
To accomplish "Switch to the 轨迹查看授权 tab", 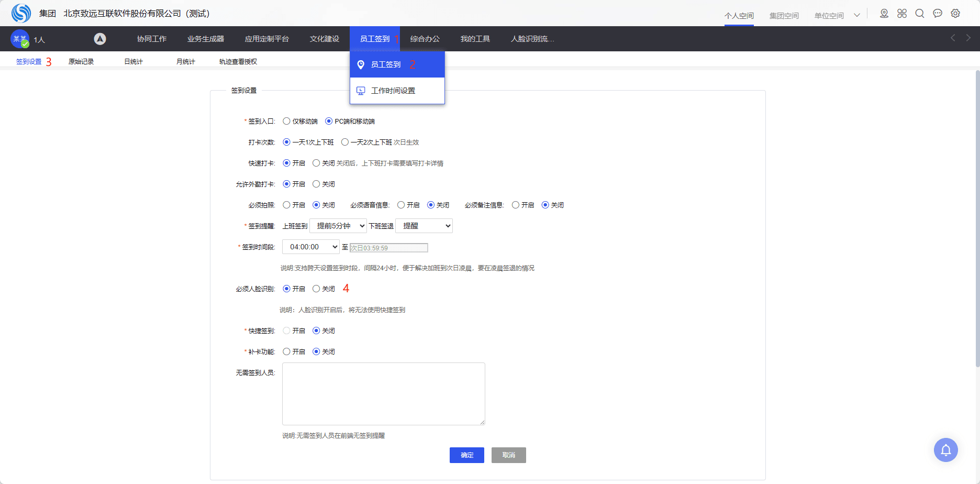I will [x=238, y=61].
